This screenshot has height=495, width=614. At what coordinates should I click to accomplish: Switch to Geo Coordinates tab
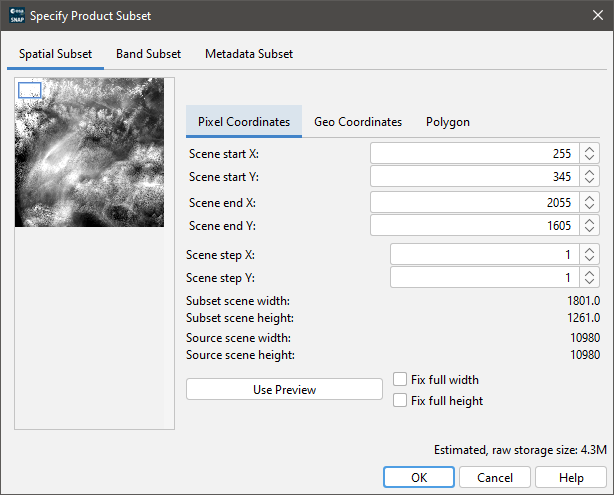pos(358,121)
